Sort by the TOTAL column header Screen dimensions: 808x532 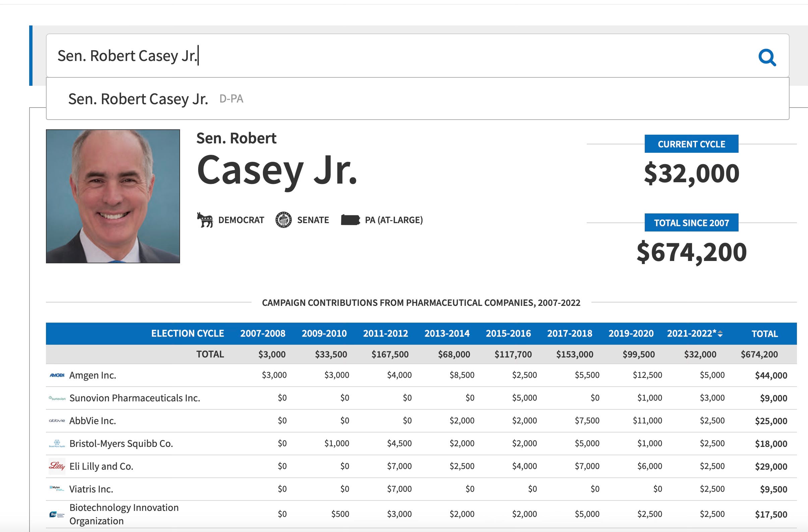point(764,334)
